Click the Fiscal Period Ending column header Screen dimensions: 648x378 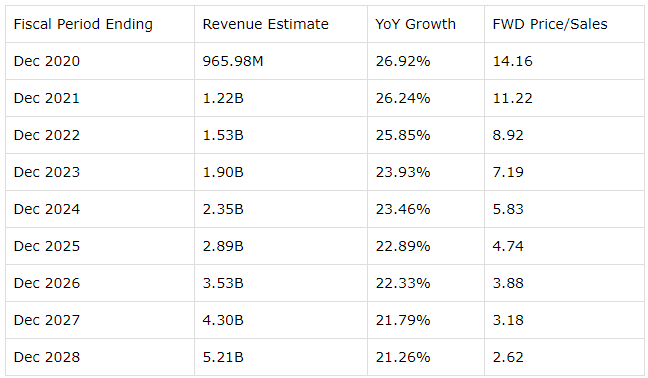point(83,24)
